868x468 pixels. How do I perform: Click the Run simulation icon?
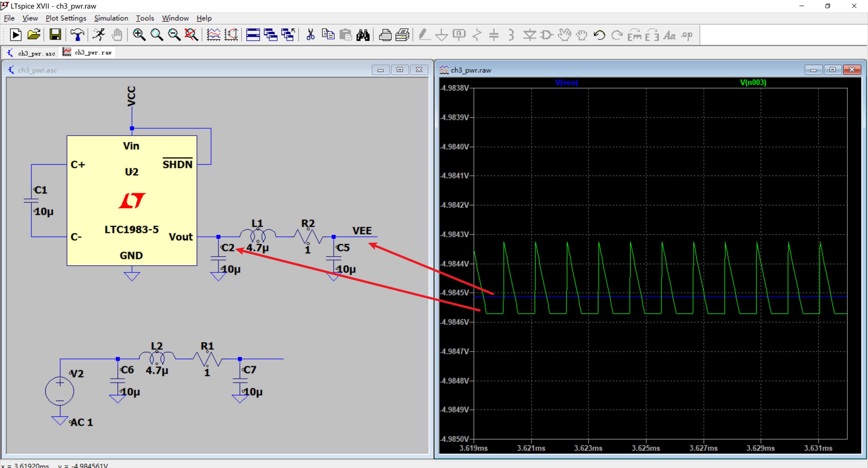[x=16, y=35]
